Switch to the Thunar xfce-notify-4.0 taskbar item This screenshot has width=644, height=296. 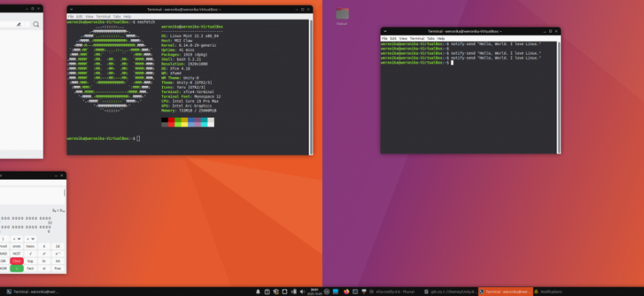click(x=391, y=292)
